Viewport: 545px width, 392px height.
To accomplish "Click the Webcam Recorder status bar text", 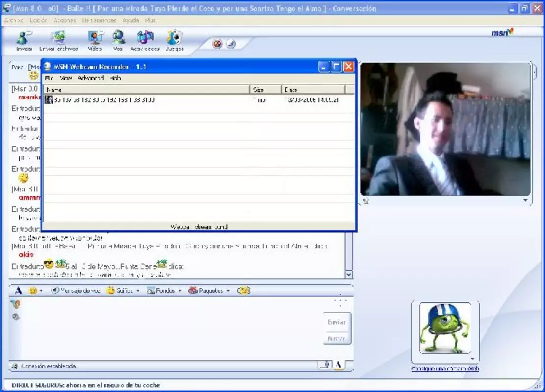I will pyautogui.click(x=199, y=227).
